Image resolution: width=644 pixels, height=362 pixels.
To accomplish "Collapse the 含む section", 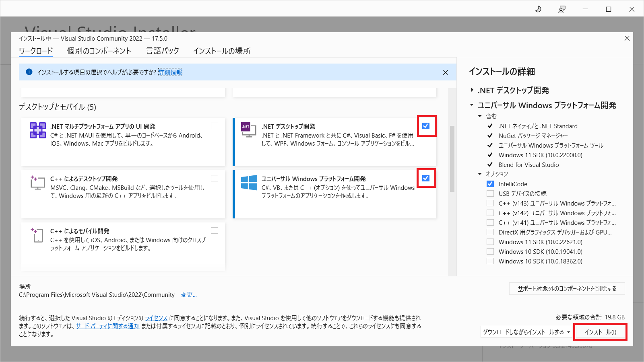I will (480, 116).
